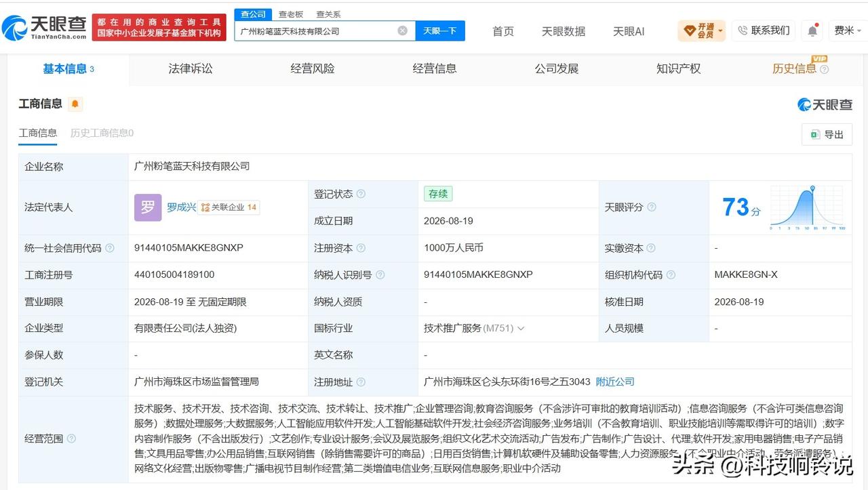Click 广州市海珠区市场监督管理局 registration authority

[x=197, y=382]
